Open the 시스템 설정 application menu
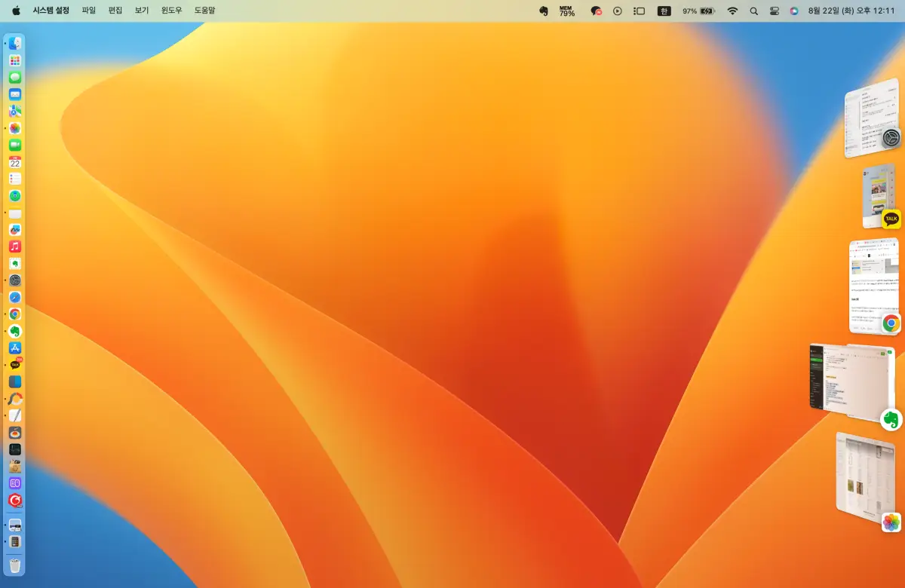The image size is (905, 588). pos(51,11)
